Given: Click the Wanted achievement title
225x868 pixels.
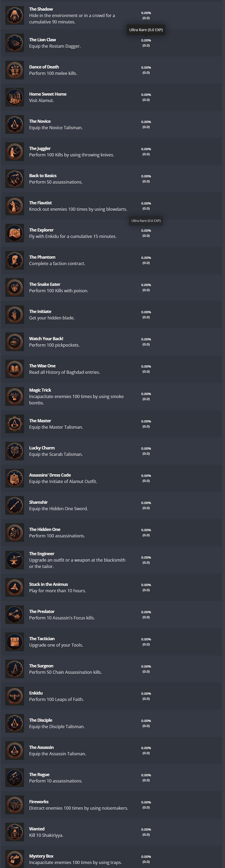Looking at the screenshot, I should tap(37, 829).
